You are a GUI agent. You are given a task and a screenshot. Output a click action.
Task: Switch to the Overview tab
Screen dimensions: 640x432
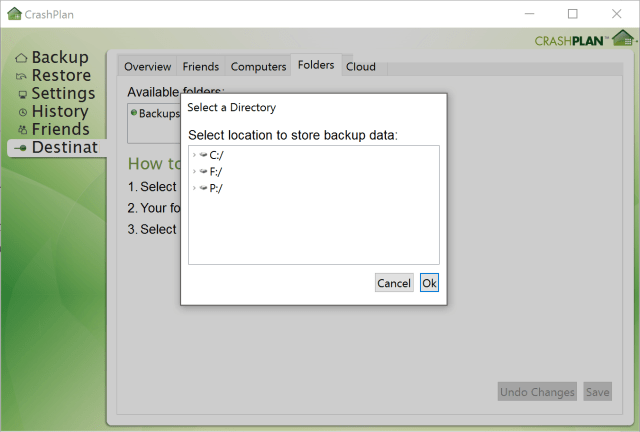[147, 66]
